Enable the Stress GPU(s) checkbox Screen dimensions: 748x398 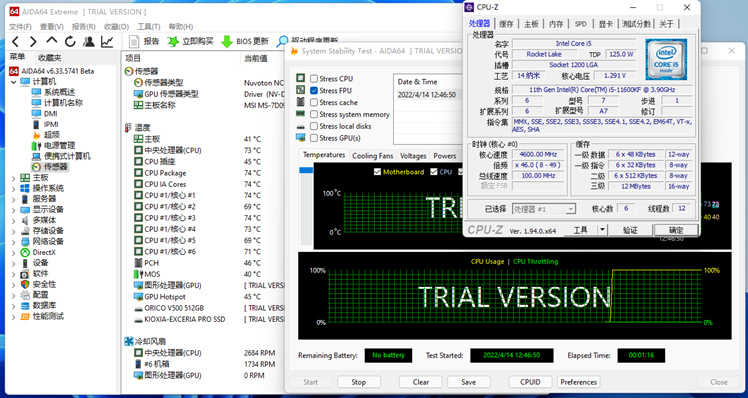(x=313, y=138)
